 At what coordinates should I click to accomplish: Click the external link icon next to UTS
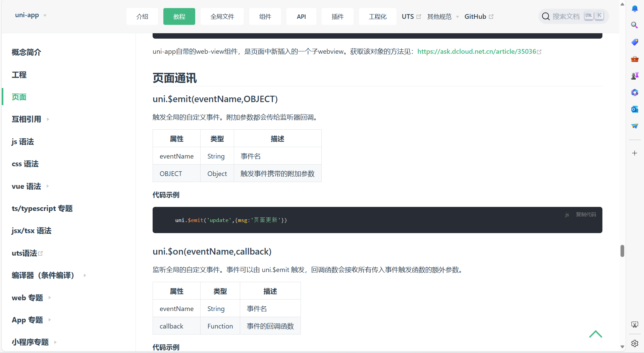coord(419,16)
